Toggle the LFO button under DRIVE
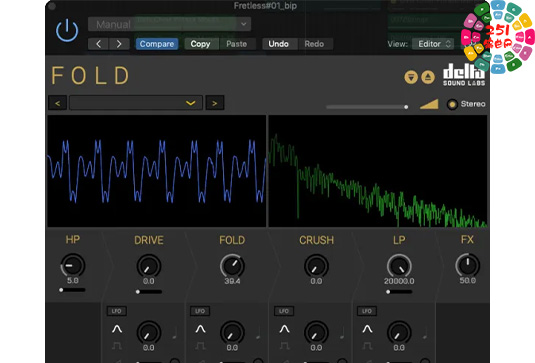The height and width of the screenshot is (363, 535). pos(117,311)
